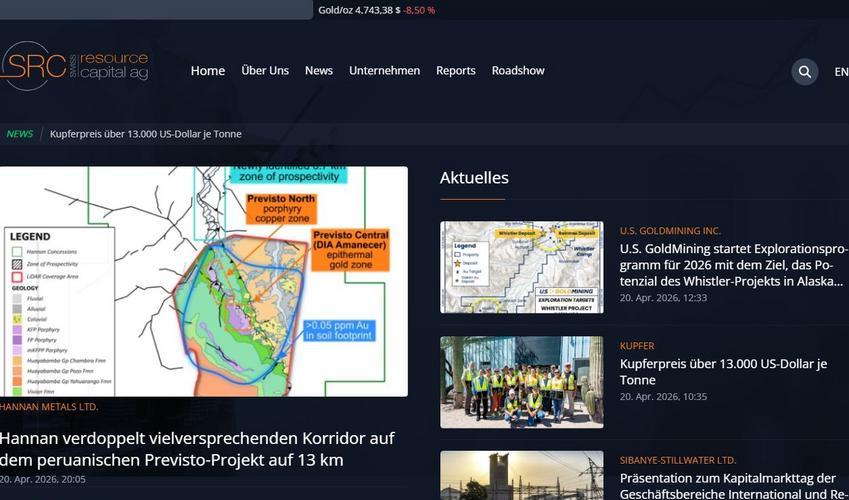Screen dimensions: 849x500
Task: Click the Gold/oz 4.743,38 $ price ticker
Action: 359,10
